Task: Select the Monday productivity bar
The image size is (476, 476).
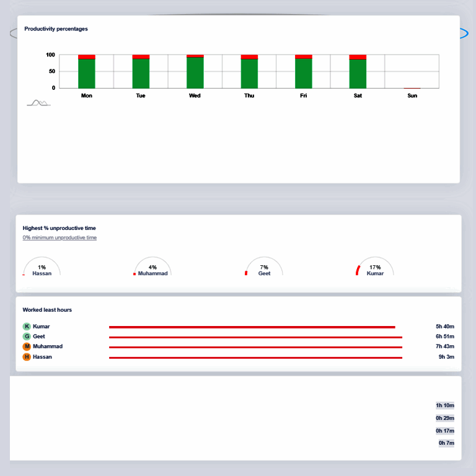Action: coord(87,72)
